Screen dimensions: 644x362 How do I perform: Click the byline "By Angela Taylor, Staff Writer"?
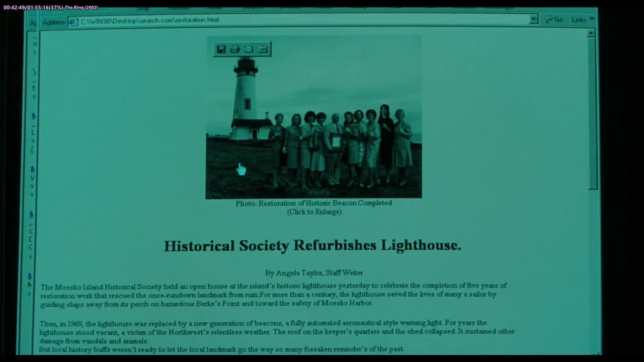pyautogui.click(x=314, y=273)
